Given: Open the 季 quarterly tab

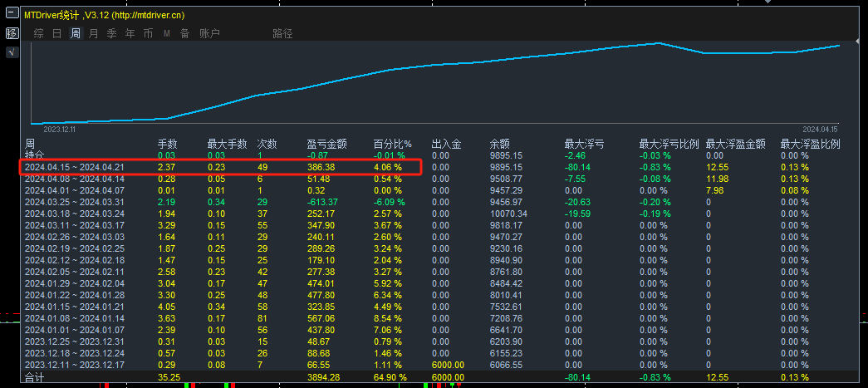Looking at the screenshot, I should pyautogui.click(x=112, y=34).
